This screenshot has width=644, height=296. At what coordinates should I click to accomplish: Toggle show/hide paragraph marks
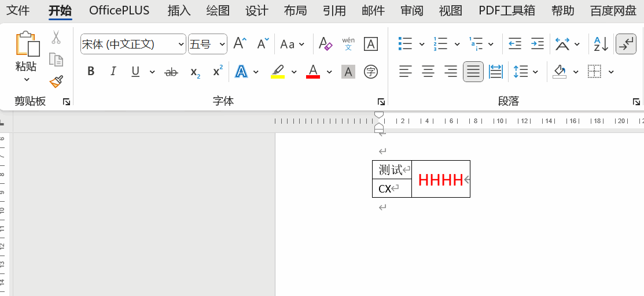[x=626, y=44]
